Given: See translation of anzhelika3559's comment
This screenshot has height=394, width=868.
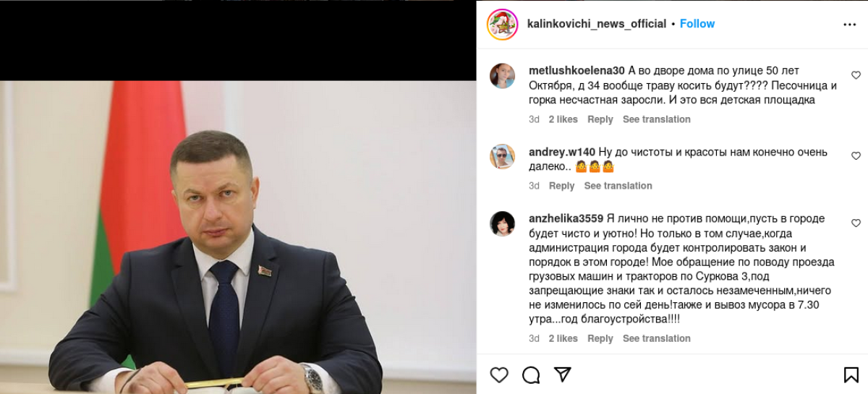Looking at the screenshot, I should click(657, 338).
